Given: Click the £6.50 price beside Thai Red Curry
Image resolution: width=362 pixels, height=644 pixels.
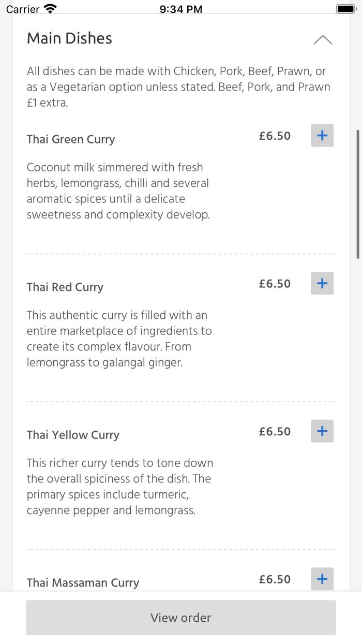Looking at the screenshot, I should coord(275,283).
